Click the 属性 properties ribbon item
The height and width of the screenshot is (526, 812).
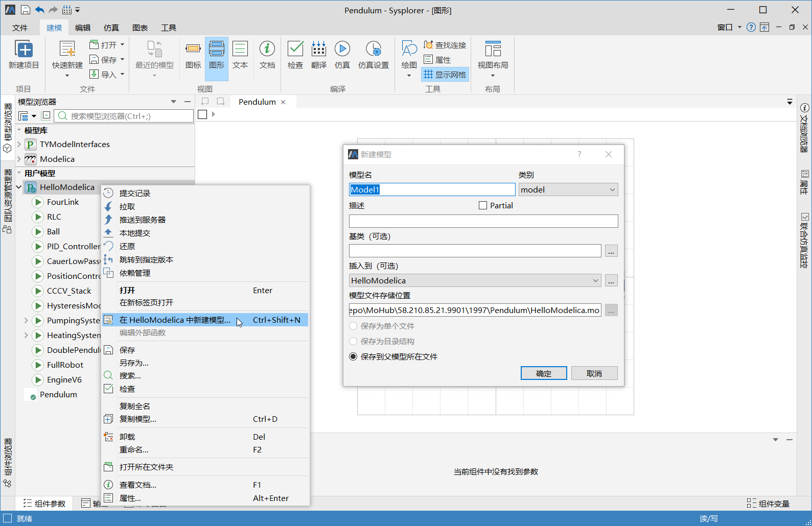pos(437,60)
